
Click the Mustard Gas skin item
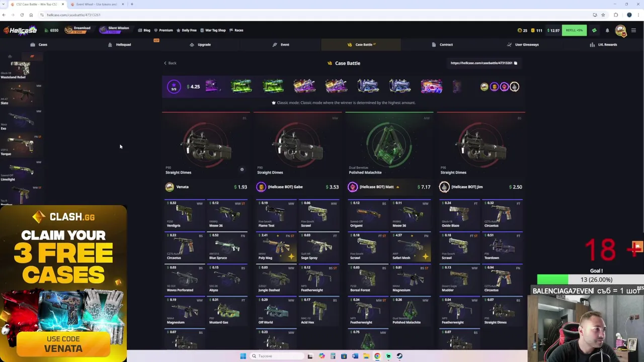(227, 311)
